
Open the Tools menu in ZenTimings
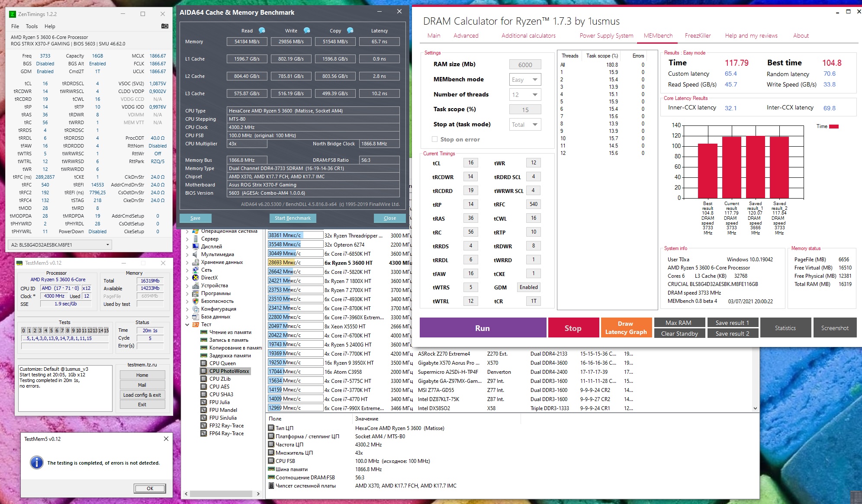[32, 26]
